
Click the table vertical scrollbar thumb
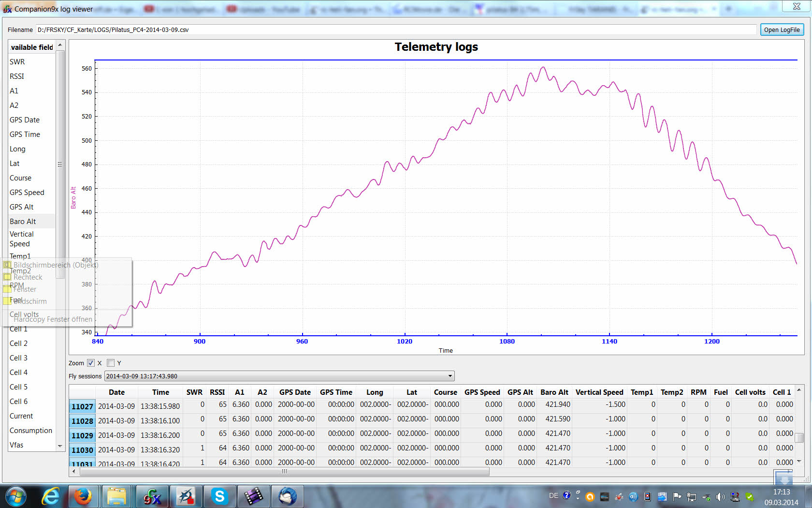(x=799, y=437)
